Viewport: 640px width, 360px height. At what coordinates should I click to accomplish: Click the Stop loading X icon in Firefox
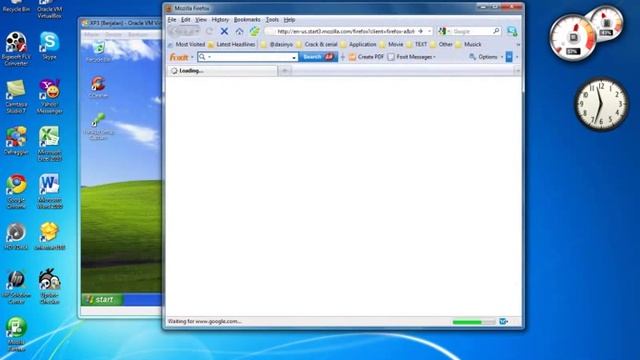point(224,31)
